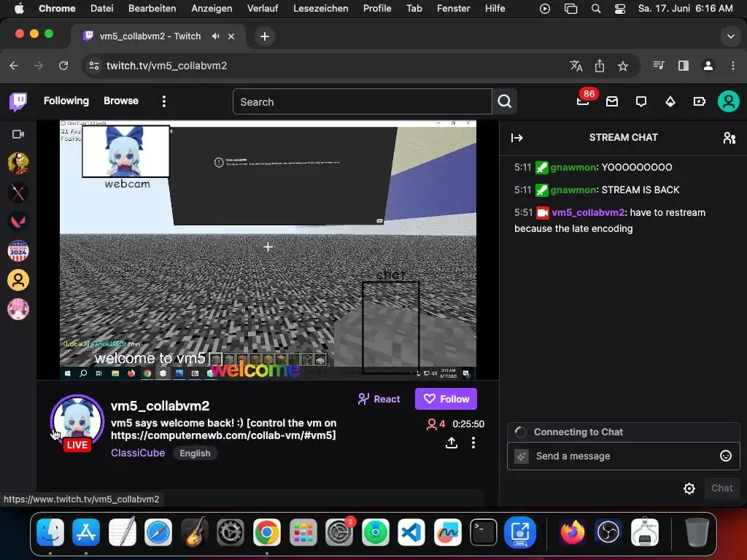Open Twitch notifications inbox with 86 badge
This screenshot has height=560, width=747.
(x=583, y=101)
